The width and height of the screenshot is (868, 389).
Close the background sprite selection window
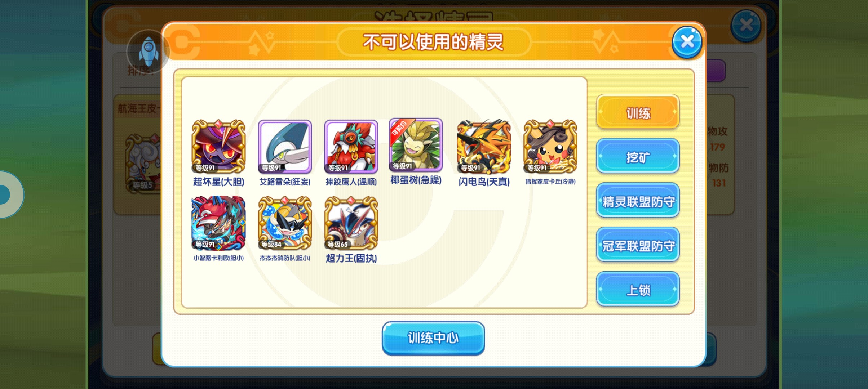coord(746,25)
